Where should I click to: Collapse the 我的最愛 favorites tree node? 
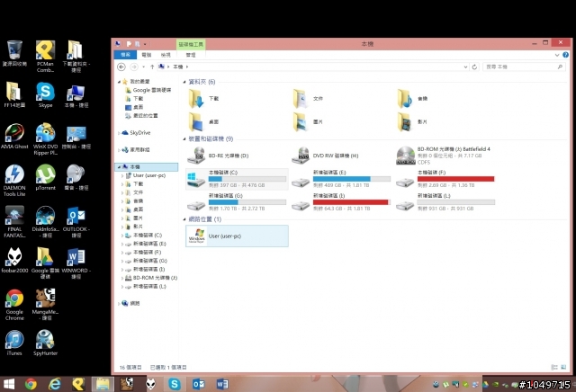tap(119, 82)
